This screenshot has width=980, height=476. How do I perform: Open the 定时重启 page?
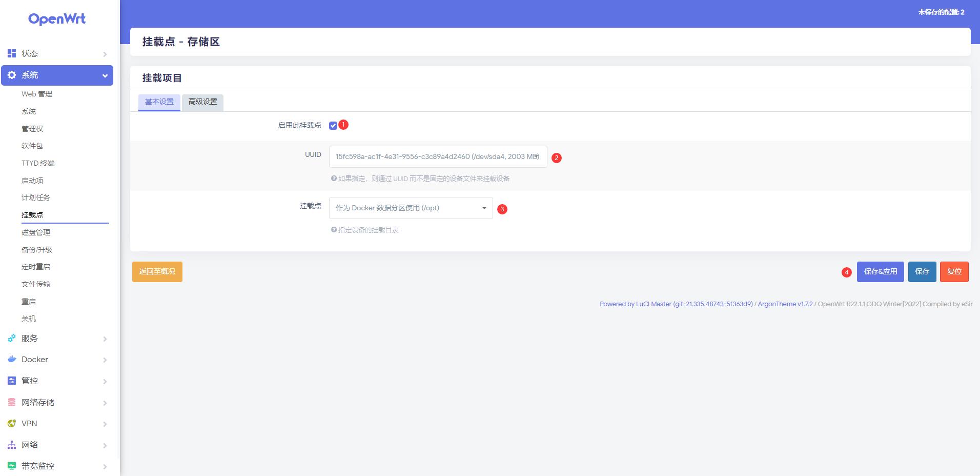pos(36,267)
